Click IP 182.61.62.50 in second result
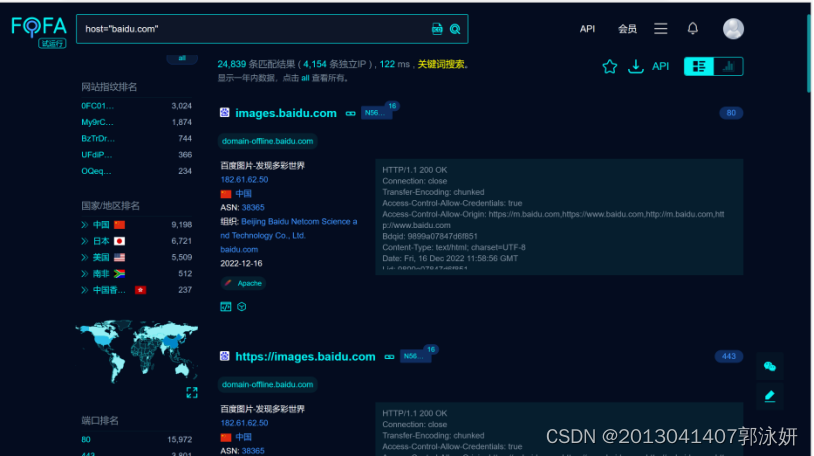 click(x=244, y=423)
